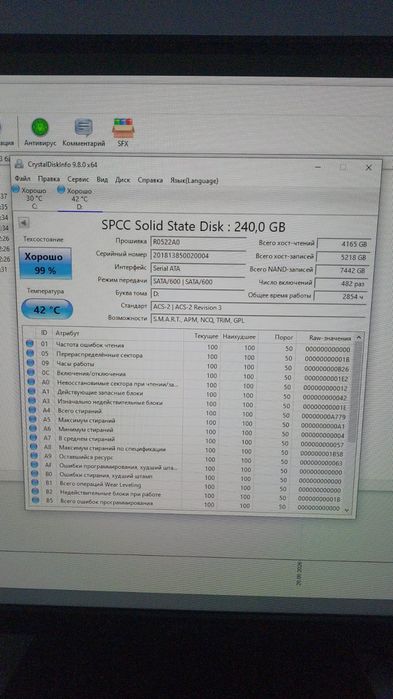Click the attribute list vertical scrollbar thumb
This screenshot has width=393, height=699.
tap(354, 392)
